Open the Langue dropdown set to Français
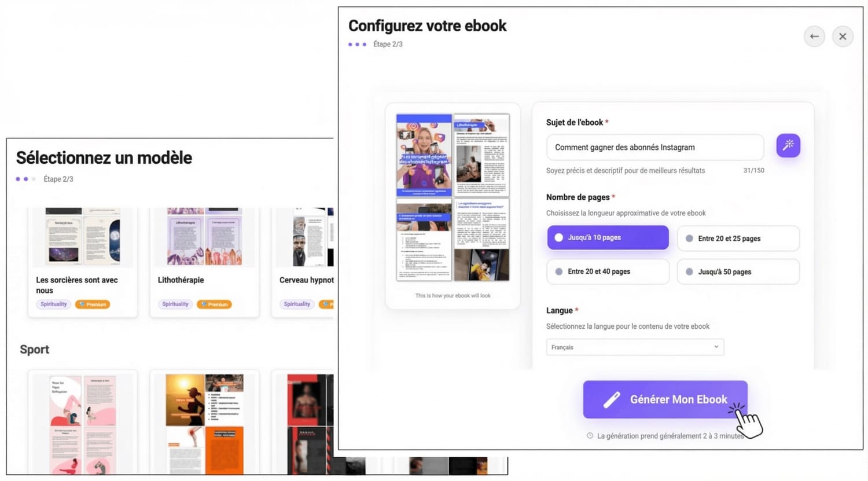 click(x=635, y=347)
